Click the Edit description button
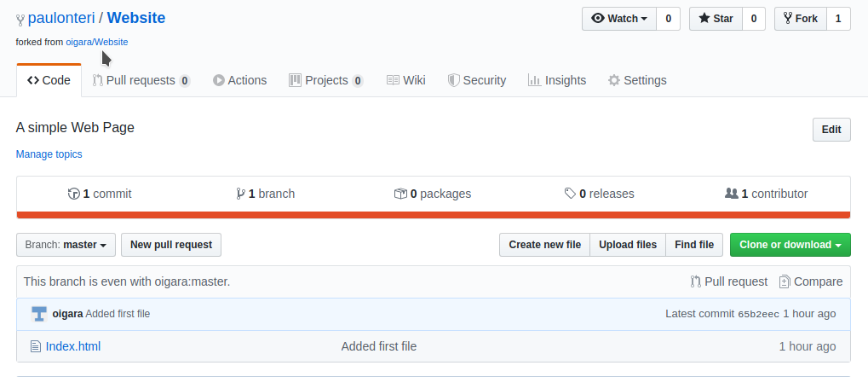The image size is (868, 377). [831, 130]
